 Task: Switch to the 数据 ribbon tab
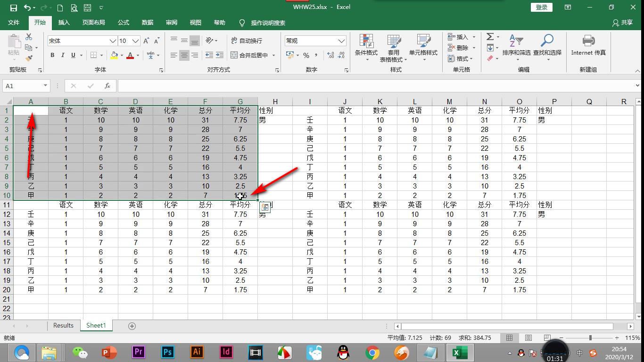(x=148, y=23)
